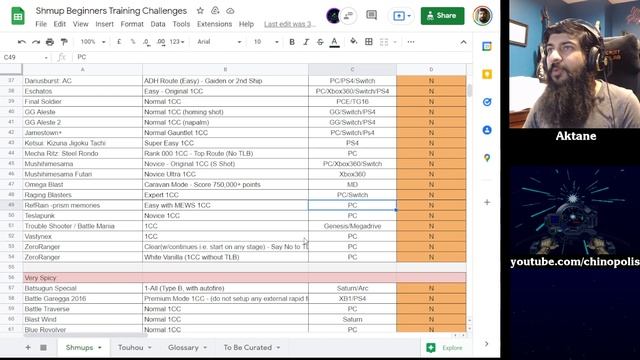Screen dimensions: 640x360
Task: Open the last edit history link
Action: 290,24
